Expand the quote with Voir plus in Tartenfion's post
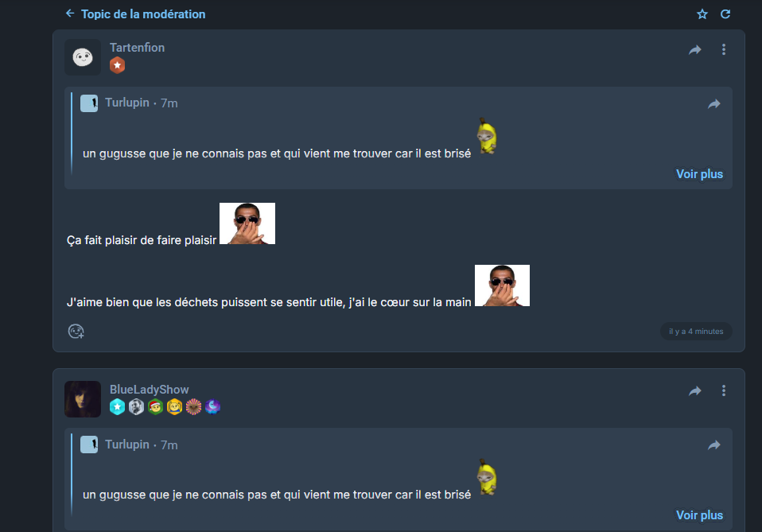The width and height of the screenshot is (762, 532). point(699,174)
